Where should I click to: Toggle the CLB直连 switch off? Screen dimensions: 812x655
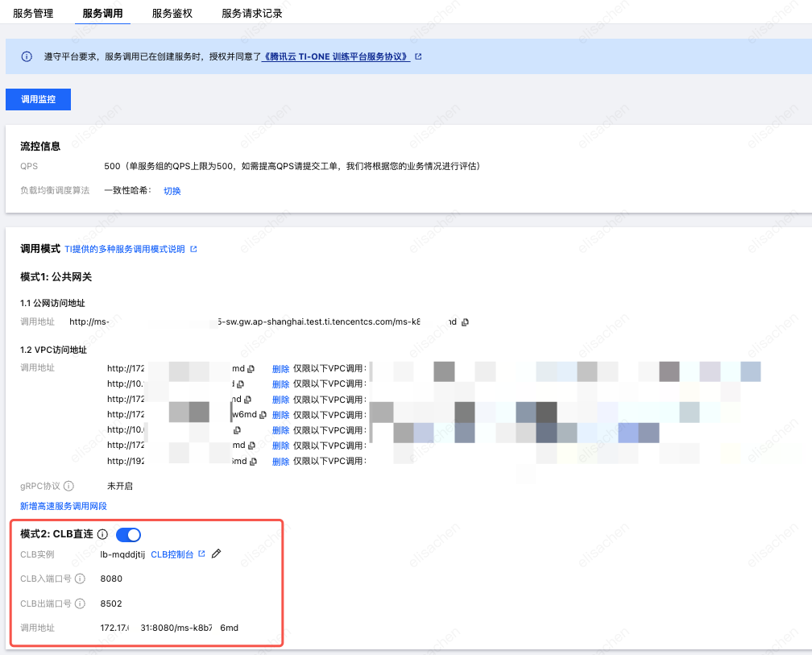click(128, 534)
